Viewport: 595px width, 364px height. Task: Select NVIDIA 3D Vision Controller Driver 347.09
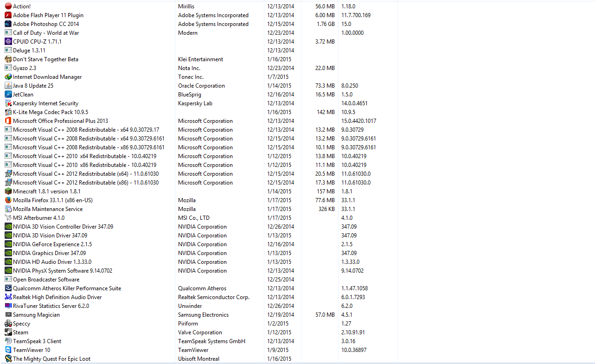(x=63, y=227)
